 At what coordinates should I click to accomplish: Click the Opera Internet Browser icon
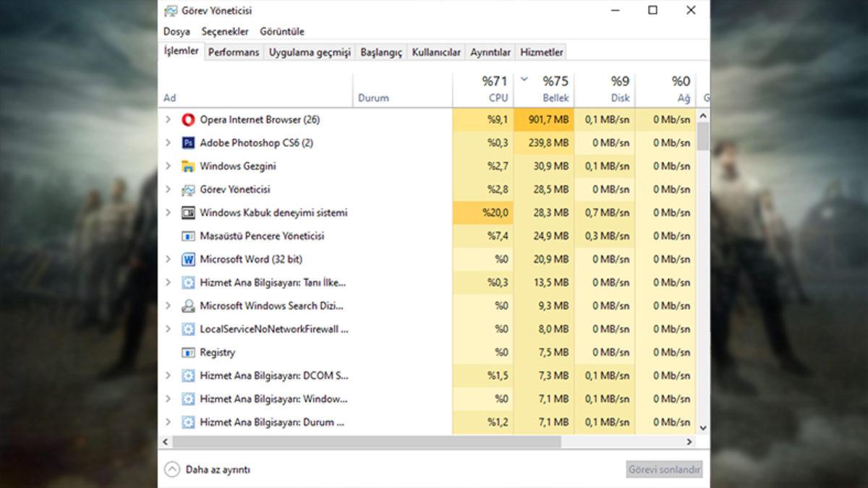(188, 119)
